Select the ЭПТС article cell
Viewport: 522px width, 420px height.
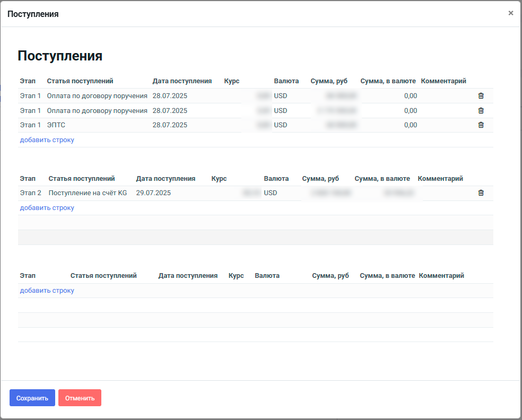click(x=56, y=125)
